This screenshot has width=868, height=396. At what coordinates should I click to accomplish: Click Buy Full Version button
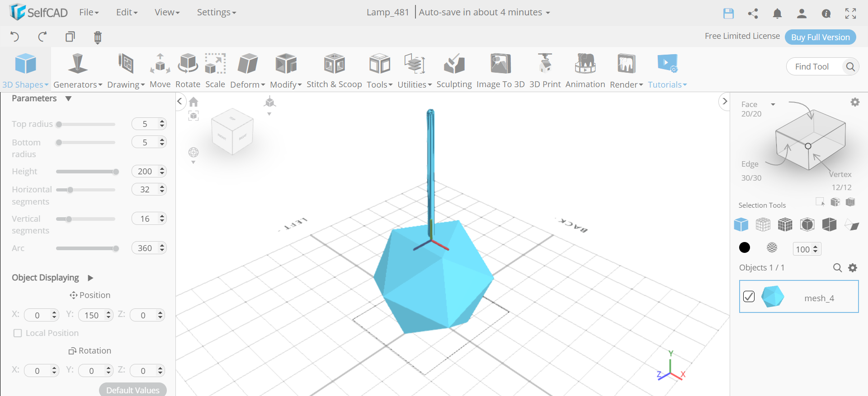[x=820, y=37]
